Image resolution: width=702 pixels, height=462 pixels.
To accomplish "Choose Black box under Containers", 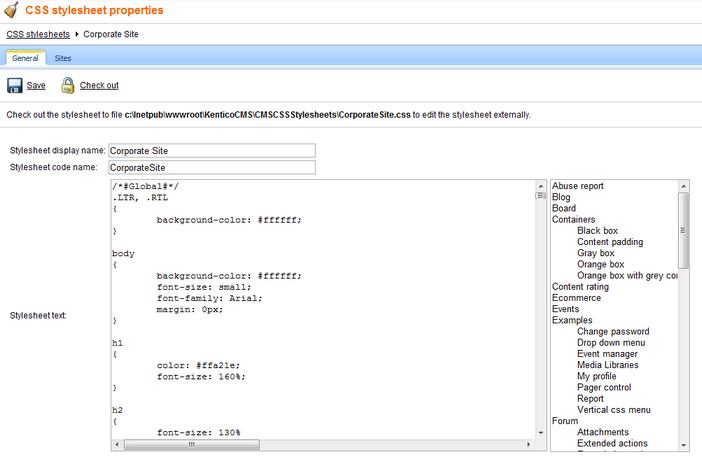I will 597,231.
